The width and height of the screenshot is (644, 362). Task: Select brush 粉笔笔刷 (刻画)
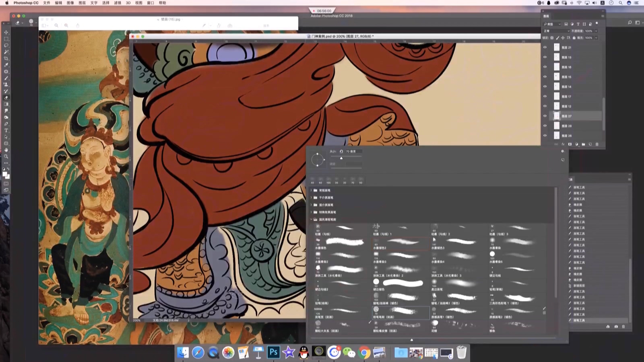click(400, 313)
